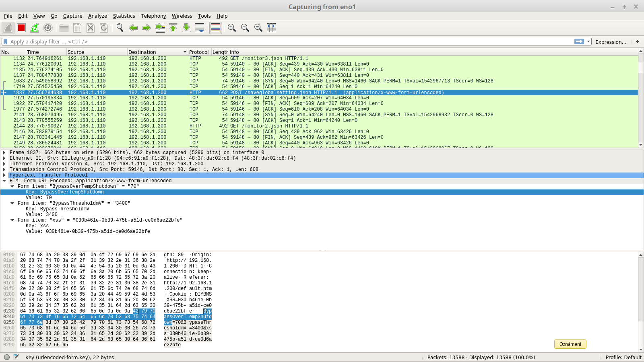Click the Expression... button
644x362 pixels.
611,42
